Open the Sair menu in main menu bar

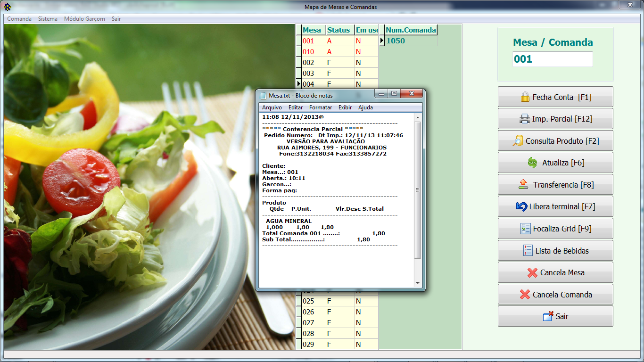coord(116,19)
